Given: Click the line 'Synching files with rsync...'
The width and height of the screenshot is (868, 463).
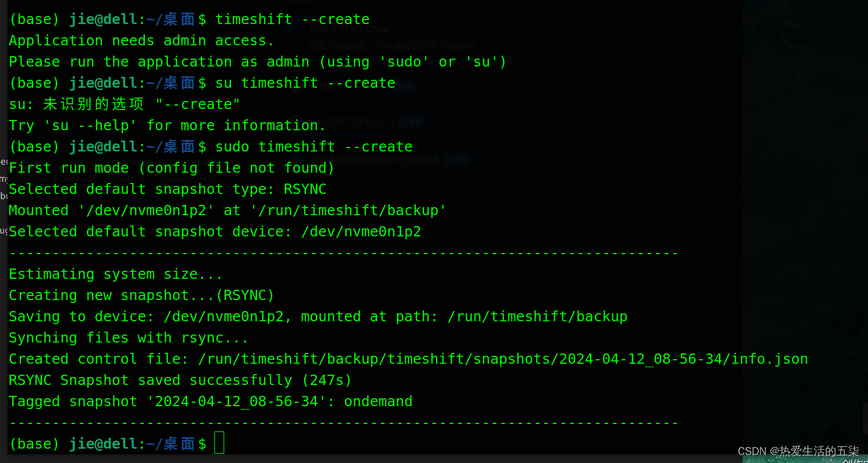Looking at the screenshot, I should tap(128, 338).
